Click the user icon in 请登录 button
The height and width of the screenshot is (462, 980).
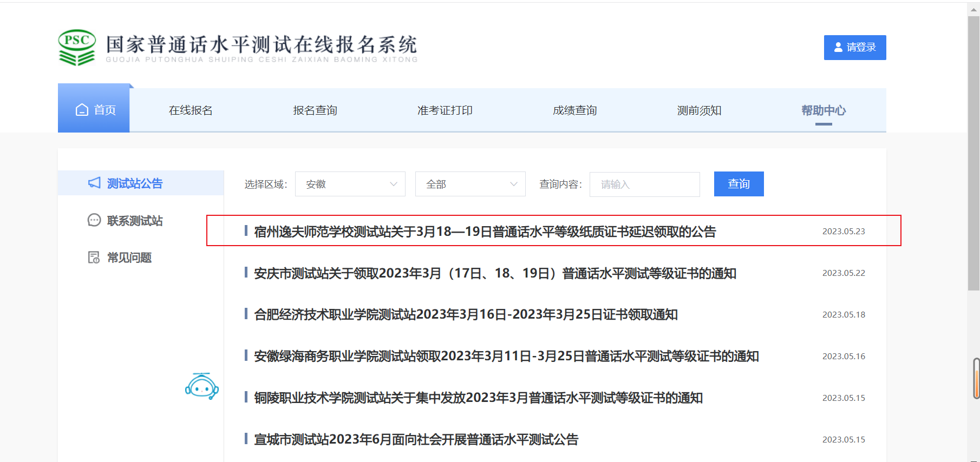(838, 48)
